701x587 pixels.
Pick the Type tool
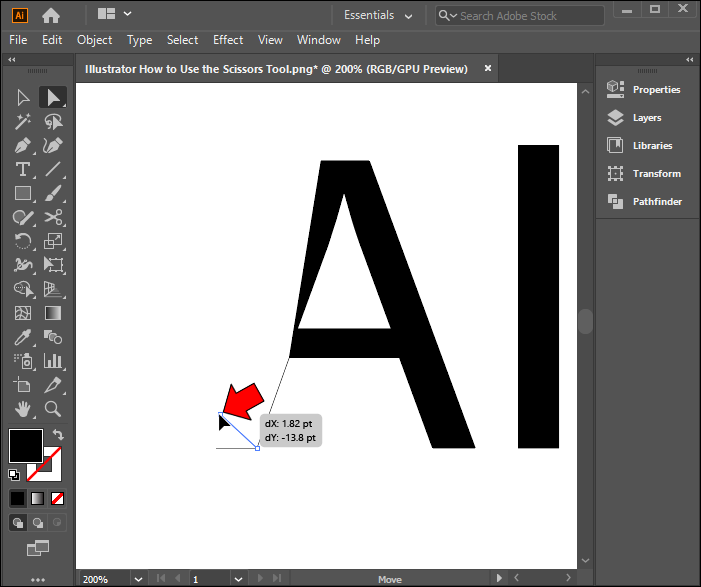[23, 169]
